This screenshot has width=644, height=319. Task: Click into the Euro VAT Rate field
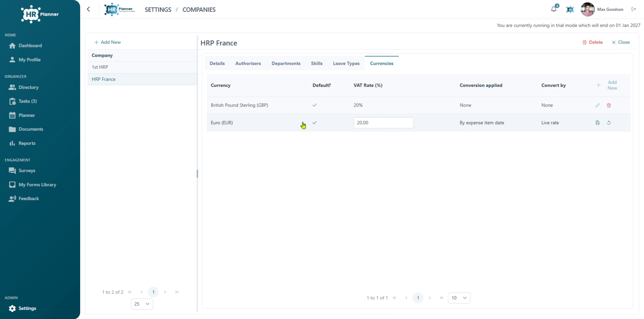383,123
